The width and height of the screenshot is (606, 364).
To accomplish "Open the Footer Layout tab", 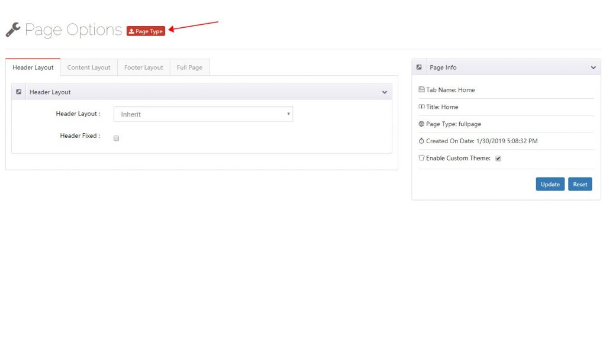I will pos(143,67).
